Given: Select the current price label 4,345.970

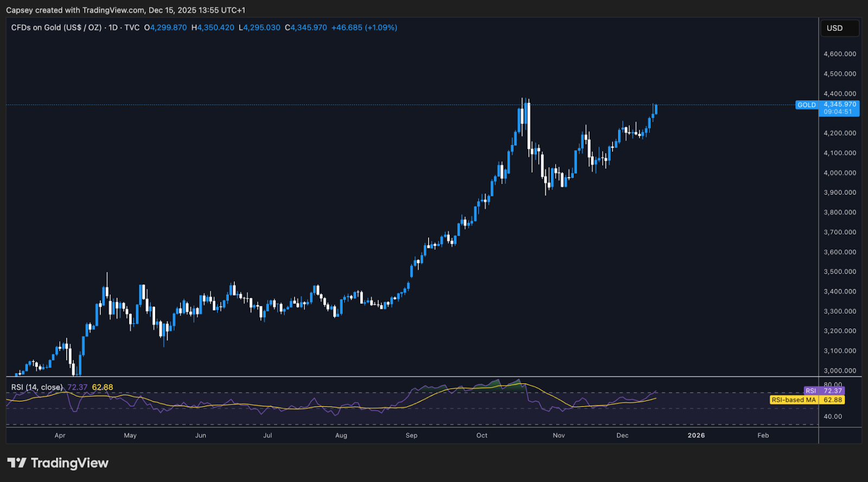Looking at the screenshot, I should click(839, 104).
